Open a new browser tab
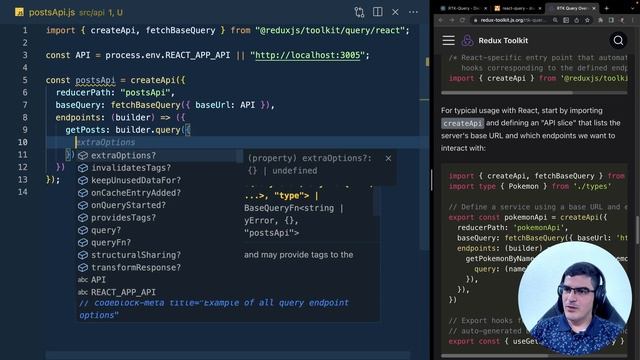Screen dimensions: 640x360 tap(607, 9)
